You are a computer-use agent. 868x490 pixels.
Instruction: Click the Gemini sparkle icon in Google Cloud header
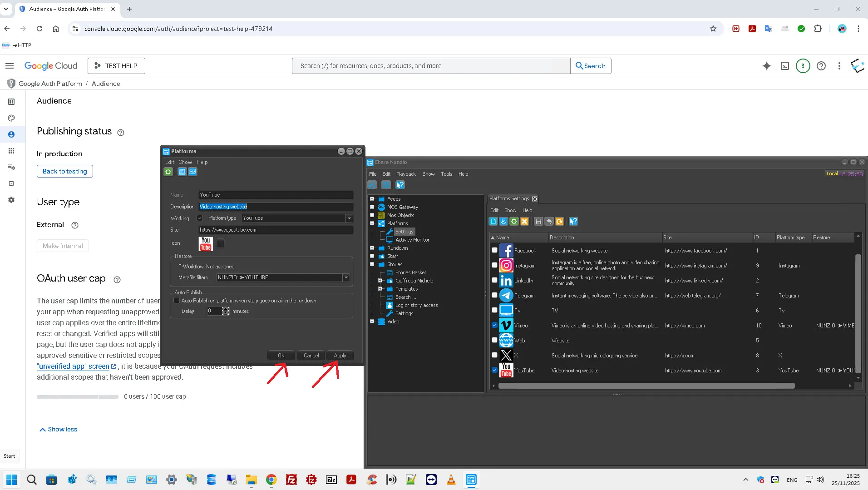click(x=766, y=66)
